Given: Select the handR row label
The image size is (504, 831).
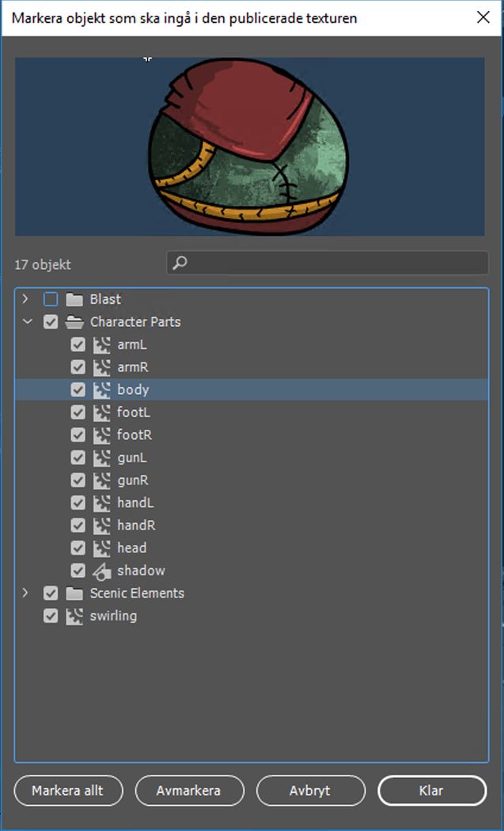Looking at the screenshot, I should click(x=136, y=526).
